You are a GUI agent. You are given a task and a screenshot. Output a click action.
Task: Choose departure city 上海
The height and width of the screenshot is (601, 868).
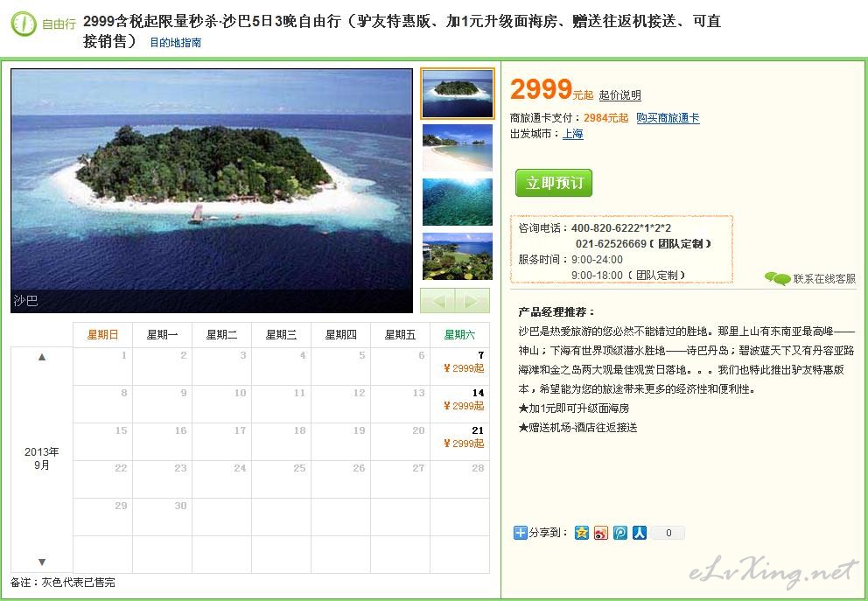[x=573, y=134]
